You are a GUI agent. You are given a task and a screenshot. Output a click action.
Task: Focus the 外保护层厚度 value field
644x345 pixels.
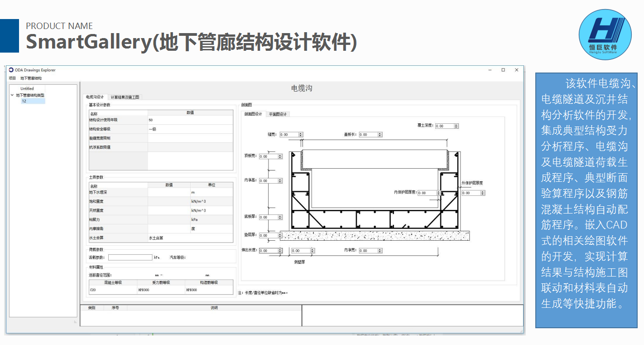pos(471,193)
